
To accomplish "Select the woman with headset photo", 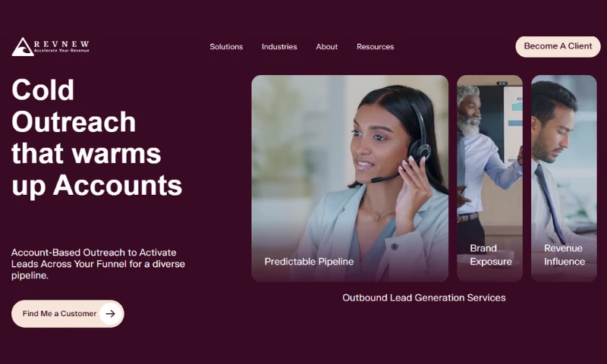I will [350, 178].
